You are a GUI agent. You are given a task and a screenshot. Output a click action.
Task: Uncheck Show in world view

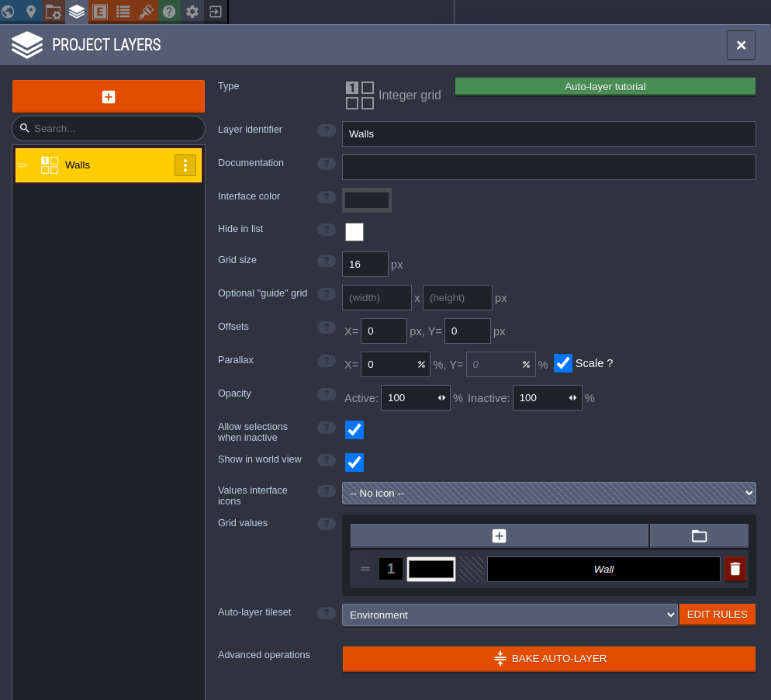[354, 463]
